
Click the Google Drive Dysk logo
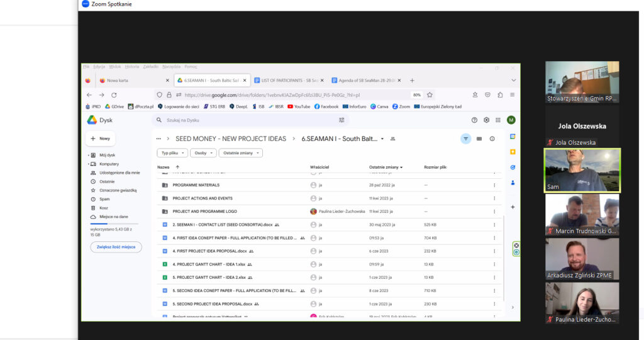[100, 120]
